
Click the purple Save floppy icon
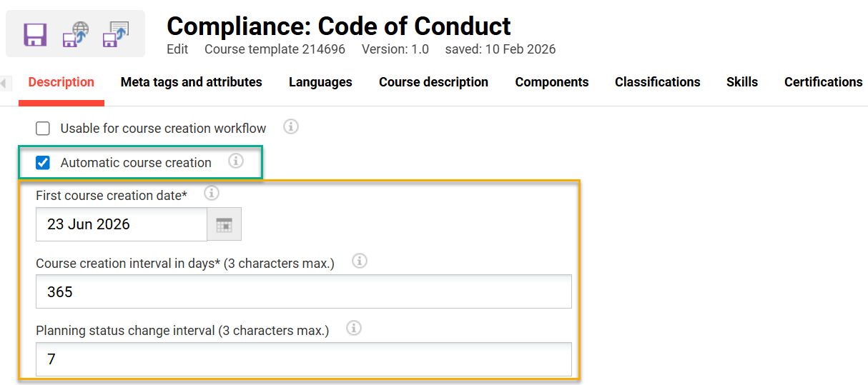[x=35, y=34]
